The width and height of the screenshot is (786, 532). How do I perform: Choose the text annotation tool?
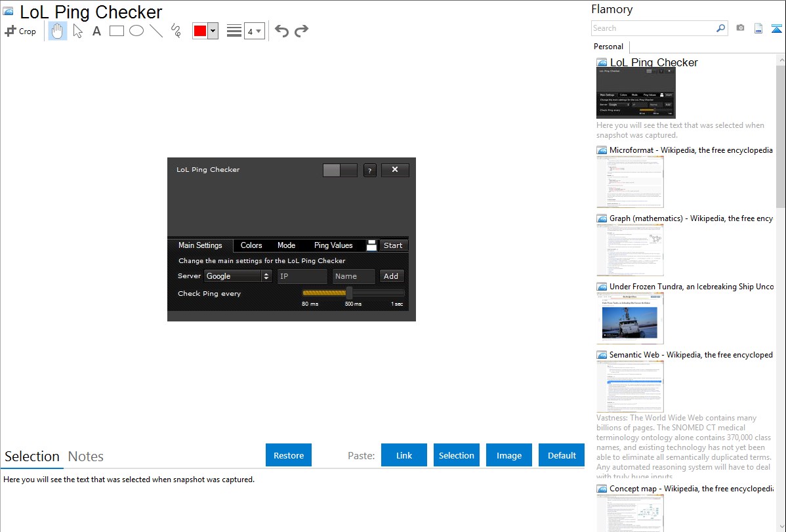(x=96, y=31)
